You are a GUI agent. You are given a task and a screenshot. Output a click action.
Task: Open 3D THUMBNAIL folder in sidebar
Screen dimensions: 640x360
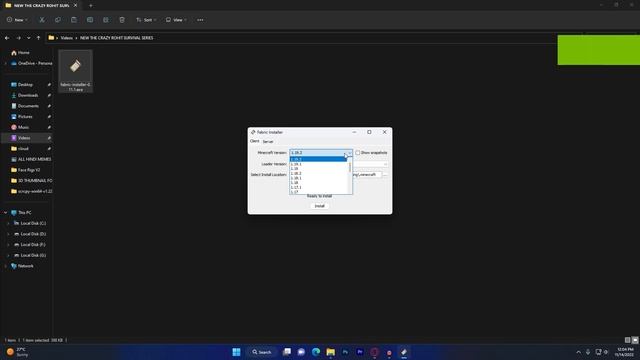pyautogui.click(x=31, y=180)
